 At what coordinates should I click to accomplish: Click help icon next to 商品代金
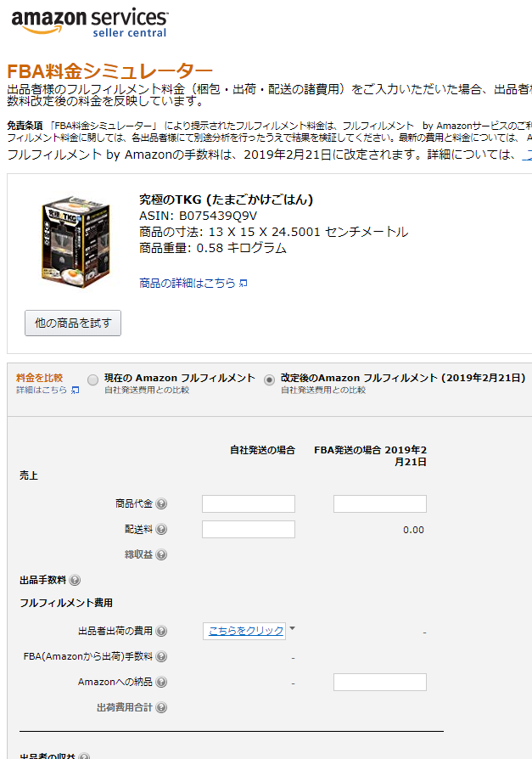[161, 504]
